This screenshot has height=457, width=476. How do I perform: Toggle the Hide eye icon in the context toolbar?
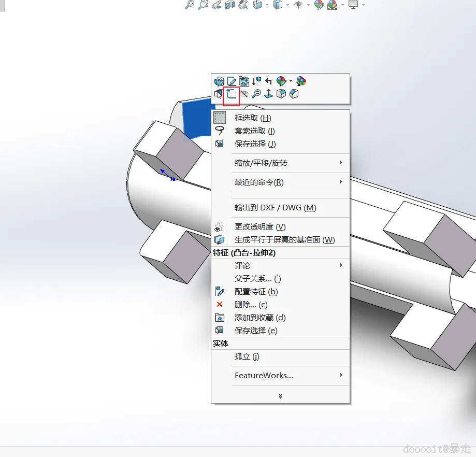pyautogui.click(x=244, y=94)
